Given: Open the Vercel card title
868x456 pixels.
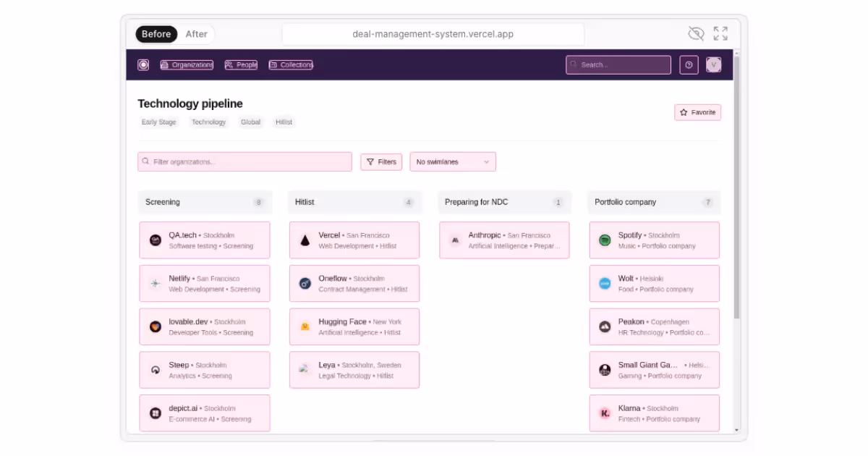Looking at the screenshot, I should (329, 235).
